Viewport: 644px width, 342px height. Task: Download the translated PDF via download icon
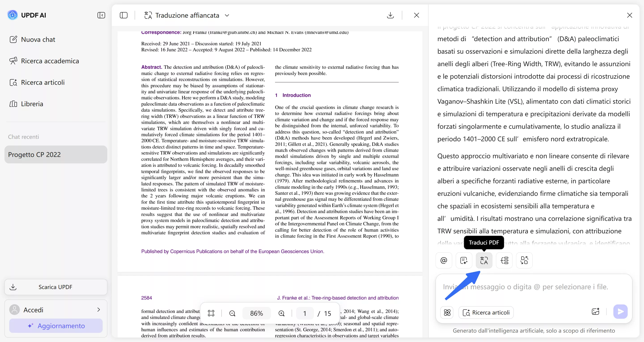click(x=390, y=15)
